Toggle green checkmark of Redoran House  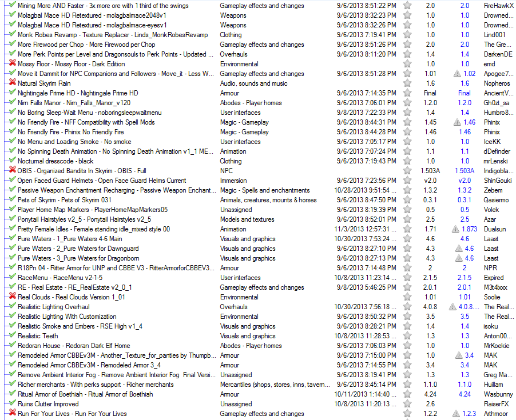click(x=13, y=344)
